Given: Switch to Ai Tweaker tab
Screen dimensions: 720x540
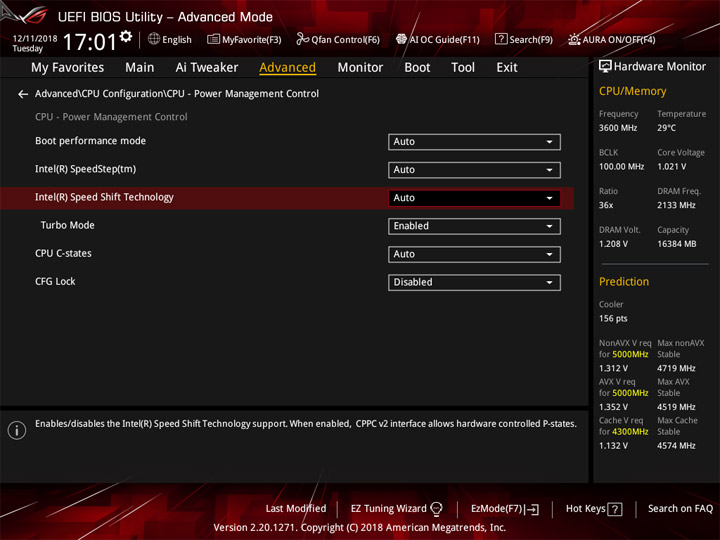Looking at the screenshot, I should point(207,68).
